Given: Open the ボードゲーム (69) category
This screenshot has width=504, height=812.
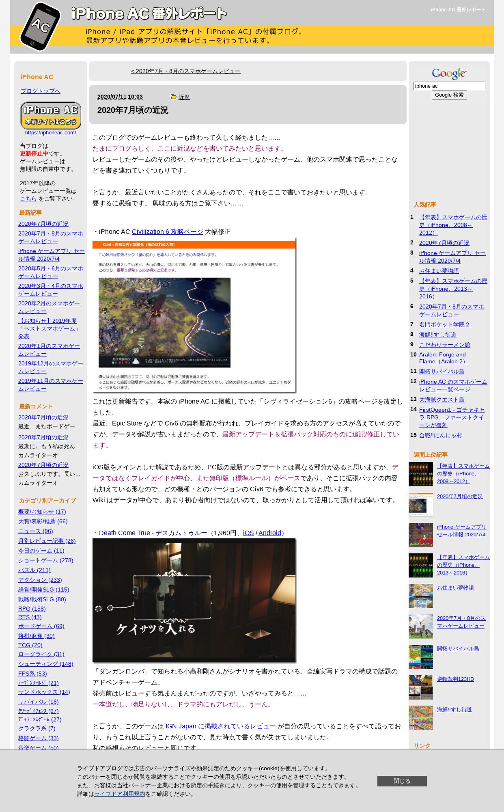Looking at the screenshot, I should [41, 626].
